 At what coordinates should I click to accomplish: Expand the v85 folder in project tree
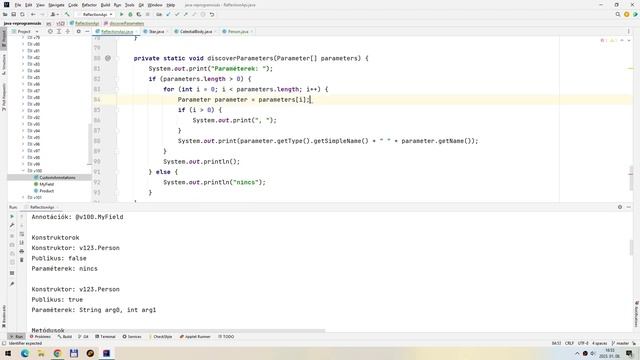(23, 78)
